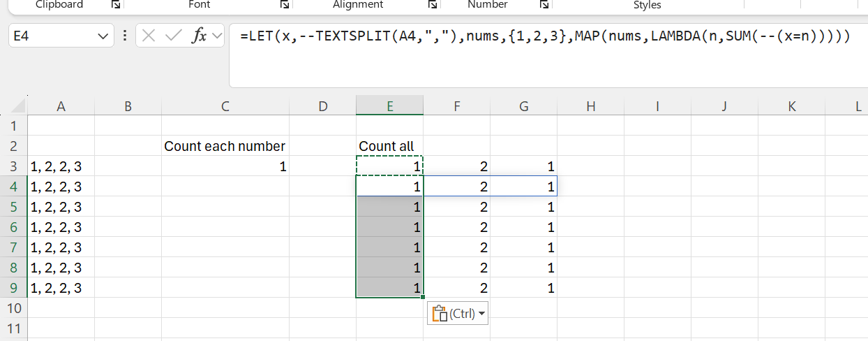868x341 pixels.
Task: Select row 11 header
Action: 13,328
